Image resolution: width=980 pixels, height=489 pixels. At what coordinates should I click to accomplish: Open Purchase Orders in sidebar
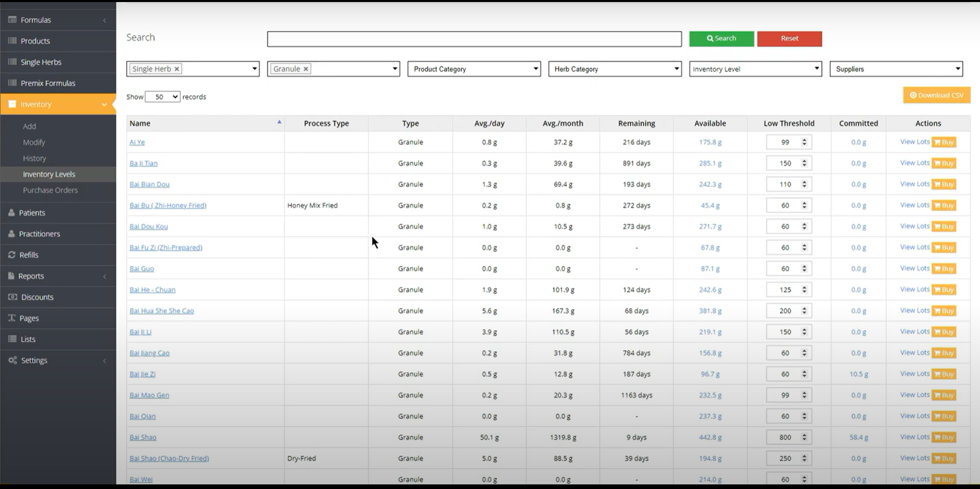pos(51,190)
